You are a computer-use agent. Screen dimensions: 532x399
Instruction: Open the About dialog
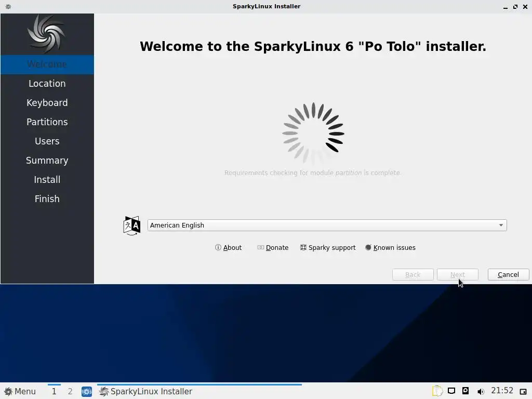pyautogui.click(x=228, y=248)
